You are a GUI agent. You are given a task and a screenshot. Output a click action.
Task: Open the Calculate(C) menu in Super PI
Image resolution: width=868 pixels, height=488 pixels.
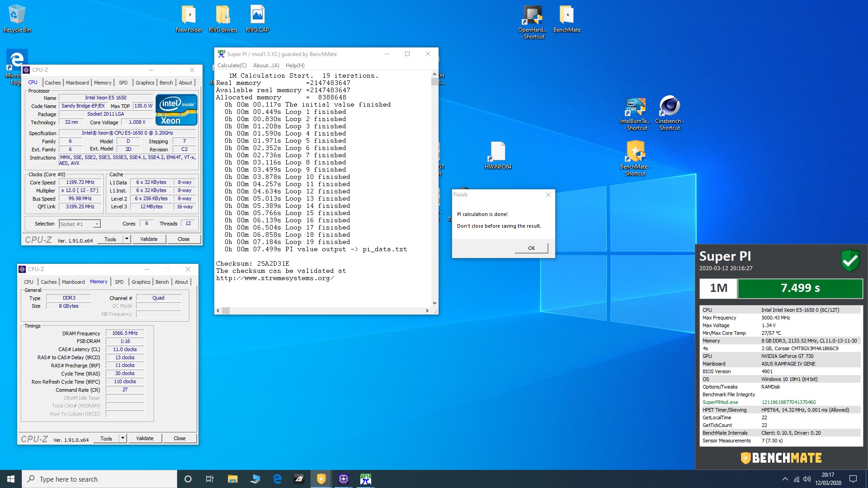[x=232, y=66]
